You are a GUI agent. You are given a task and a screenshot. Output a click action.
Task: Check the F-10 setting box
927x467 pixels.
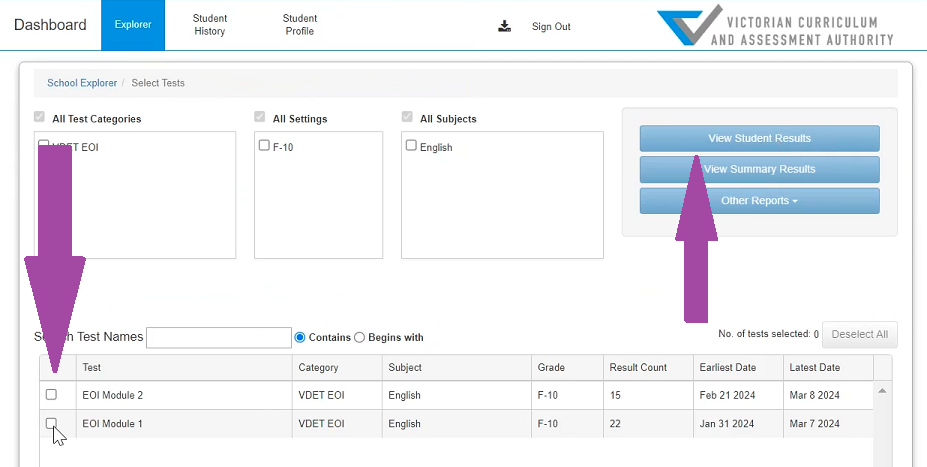pos(264,145)
